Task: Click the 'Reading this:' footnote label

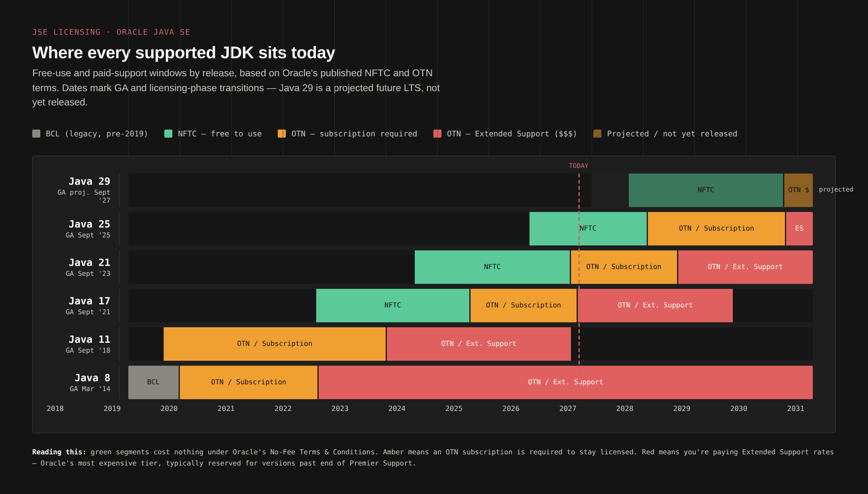Action: tap(59, 452)
